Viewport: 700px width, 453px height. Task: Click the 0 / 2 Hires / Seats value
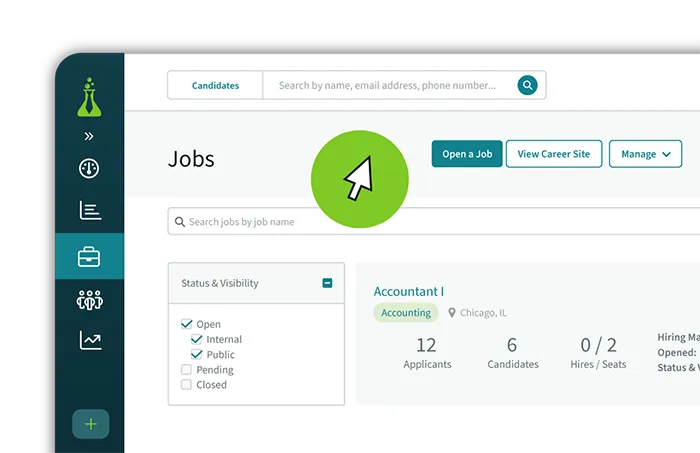point(598,353)
